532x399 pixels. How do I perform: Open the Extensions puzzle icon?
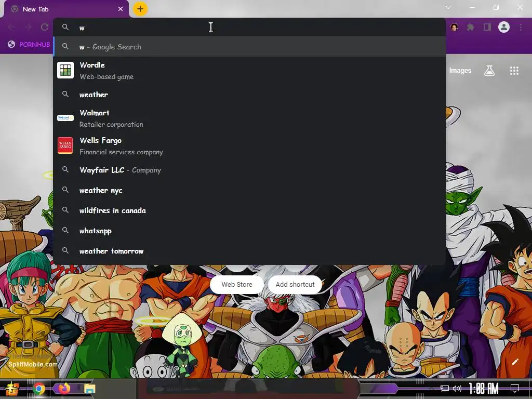tap(470, 27)
